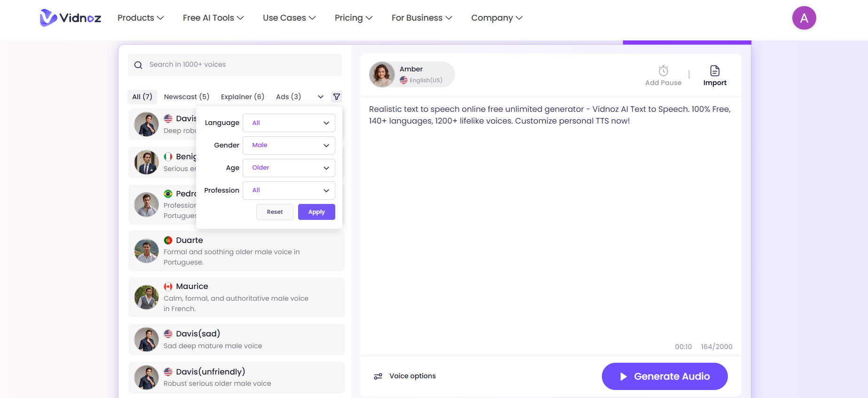The width and height of the screenshot is (868, 398).
Task: Open the Gender dropdown showing Male
Action: [x=289, y=145]
